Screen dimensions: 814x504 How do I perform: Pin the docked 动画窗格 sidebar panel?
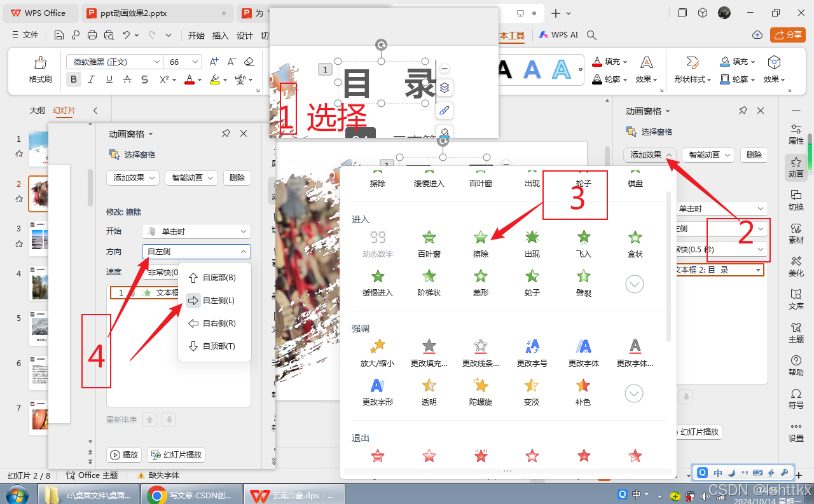tap(743, 111)
